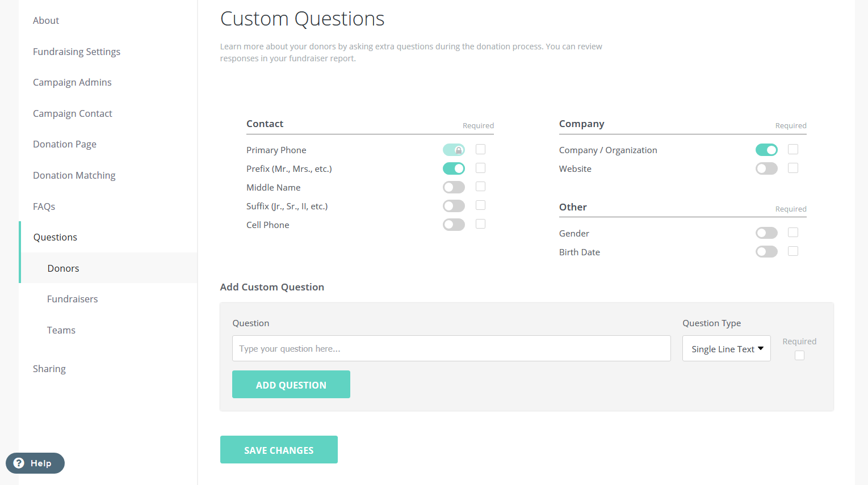Turn on the Gender toggle

pyautogui.click(x=766, y=233)
